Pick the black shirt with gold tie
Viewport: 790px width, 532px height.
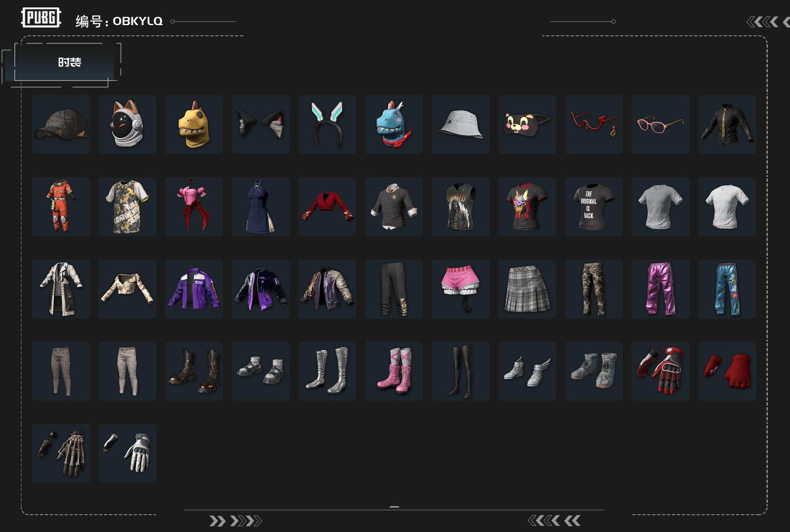coord(727,124)
